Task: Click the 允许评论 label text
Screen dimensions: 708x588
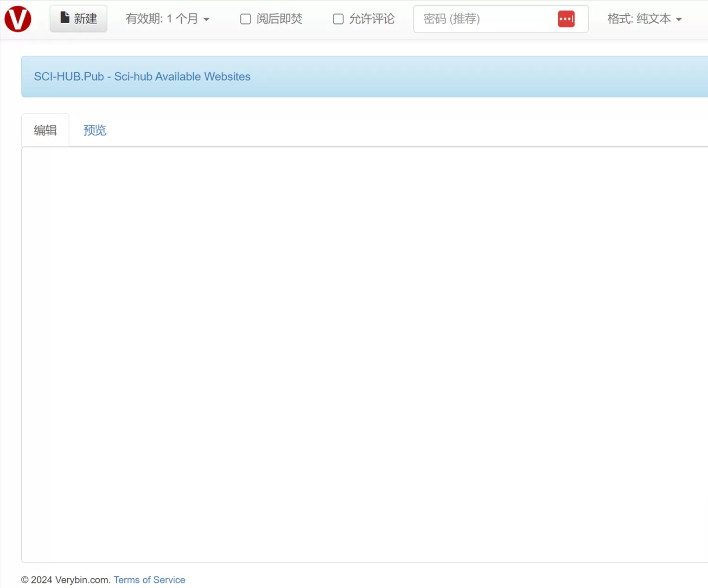Action: tap(371, 19)
